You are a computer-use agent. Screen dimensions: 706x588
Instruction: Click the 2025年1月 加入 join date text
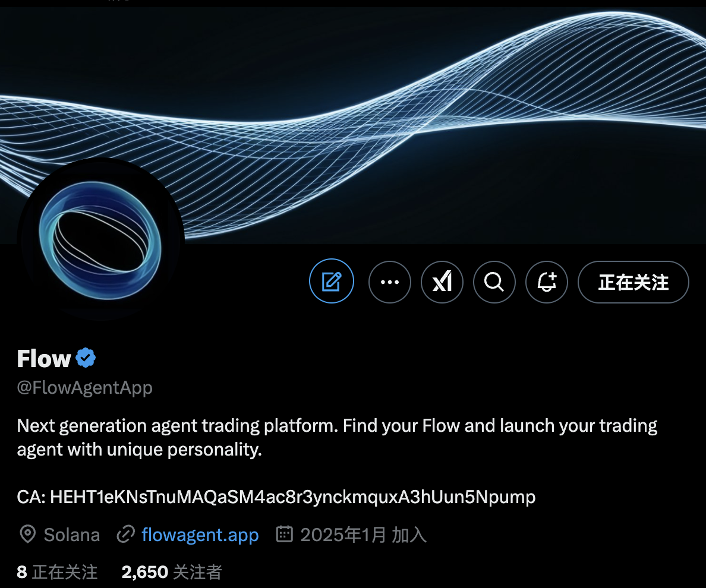(363, 535)
